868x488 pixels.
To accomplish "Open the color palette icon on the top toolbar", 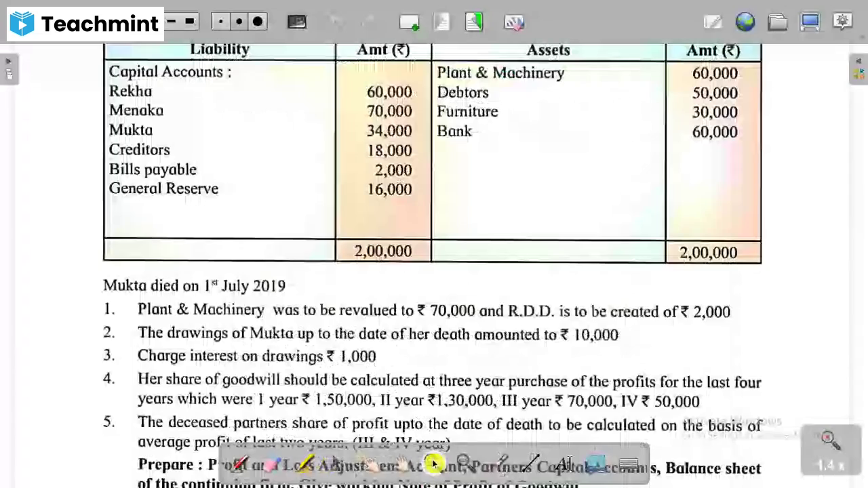I will click(x=513, y=22).
